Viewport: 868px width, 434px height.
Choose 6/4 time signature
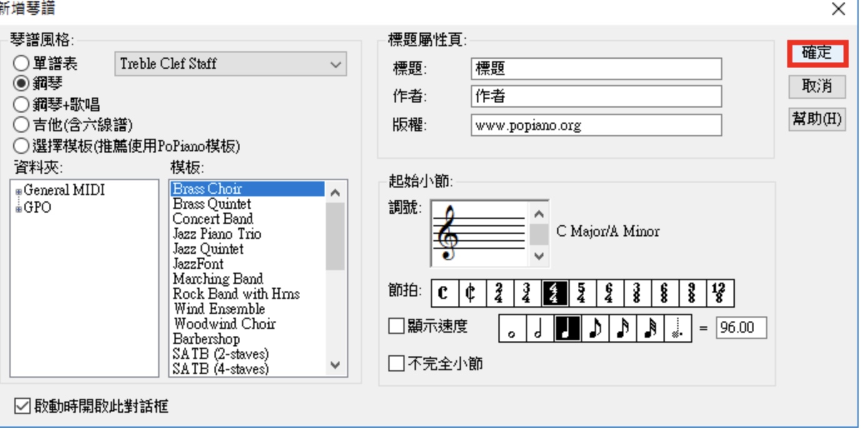pos(610,293)
